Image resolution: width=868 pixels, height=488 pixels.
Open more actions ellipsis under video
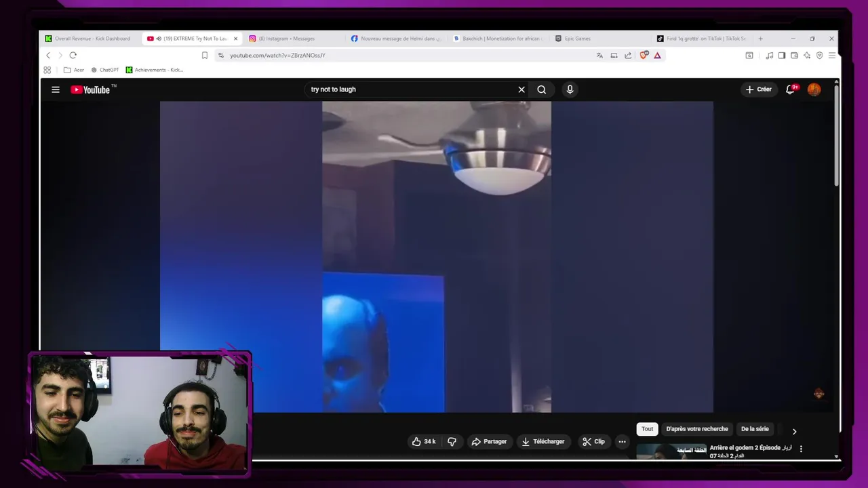(622, 441)
